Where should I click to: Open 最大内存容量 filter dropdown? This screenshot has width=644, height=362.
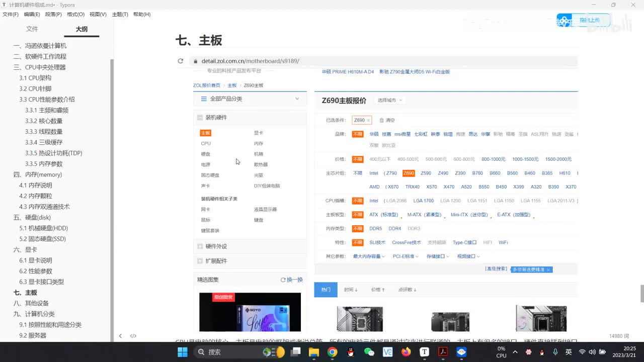point(369,256)
